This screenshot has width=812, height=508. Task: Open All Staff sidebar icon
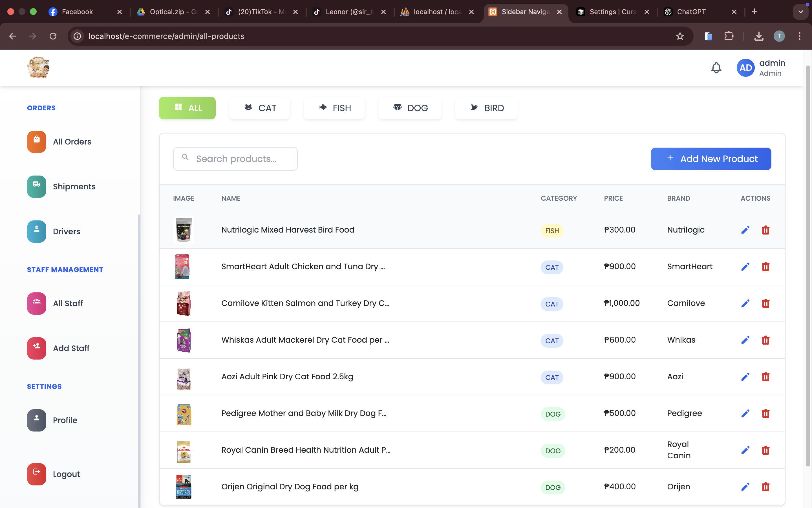click(x=37, y=303)
